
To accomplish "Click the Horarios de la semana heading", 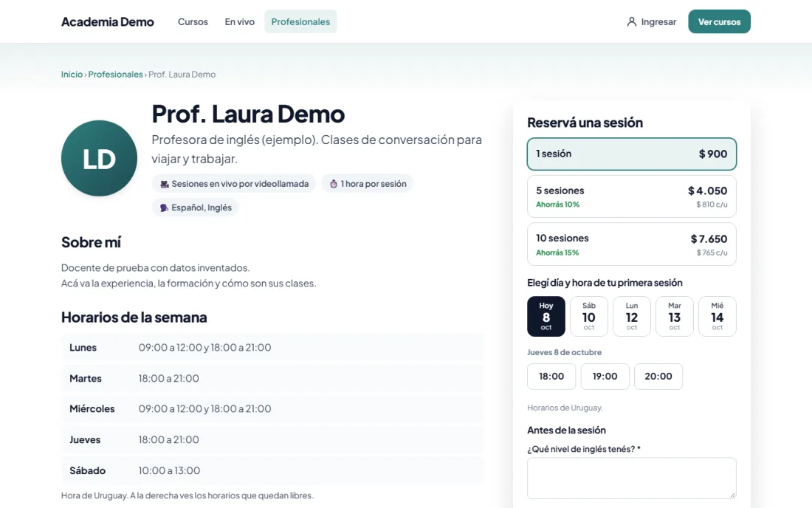I will click(x=134, y=317).
